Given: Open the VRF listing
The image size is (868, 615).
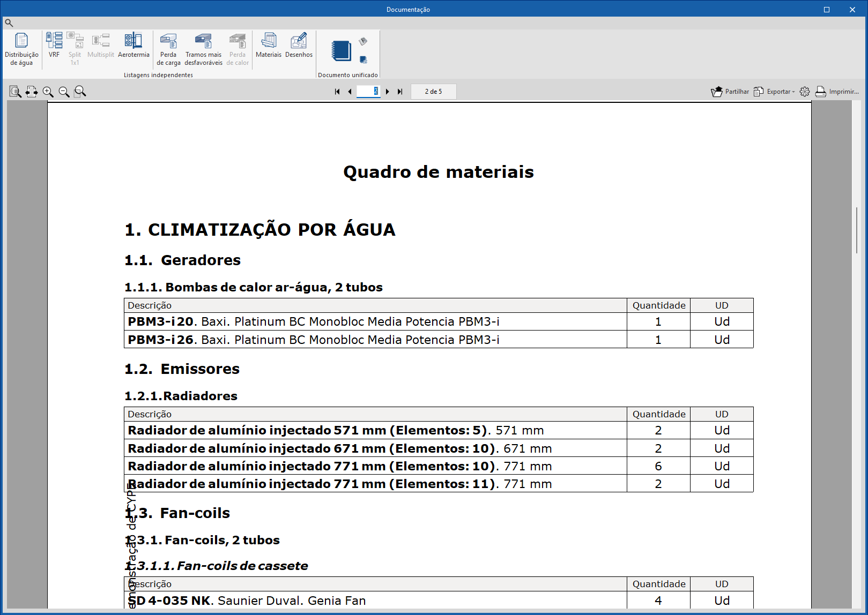Looking at the screenshot, I should click(x=54, y=46).
